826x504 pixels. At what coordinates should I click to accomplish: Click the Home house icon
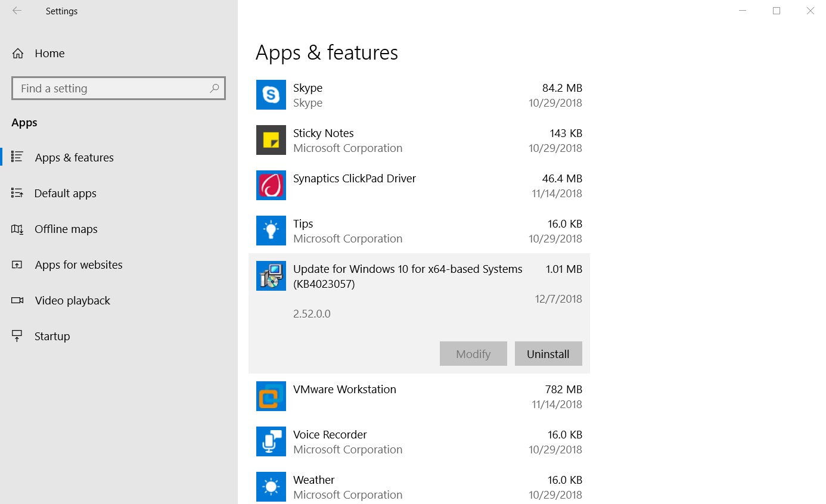[18, 54]
